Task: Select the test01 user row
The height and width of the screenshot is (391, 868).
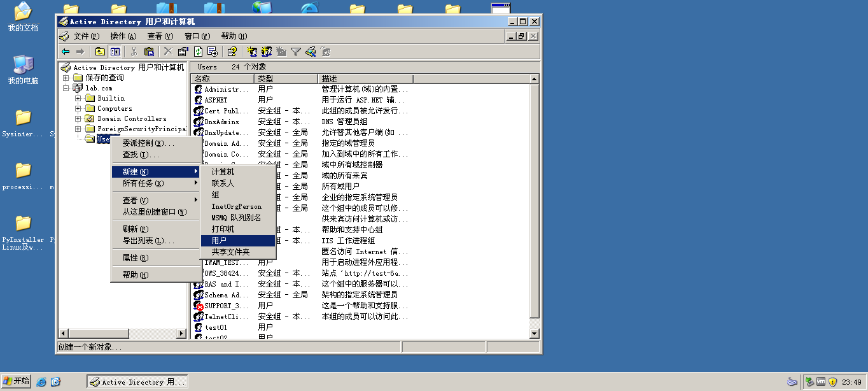Action: point(360,327)
